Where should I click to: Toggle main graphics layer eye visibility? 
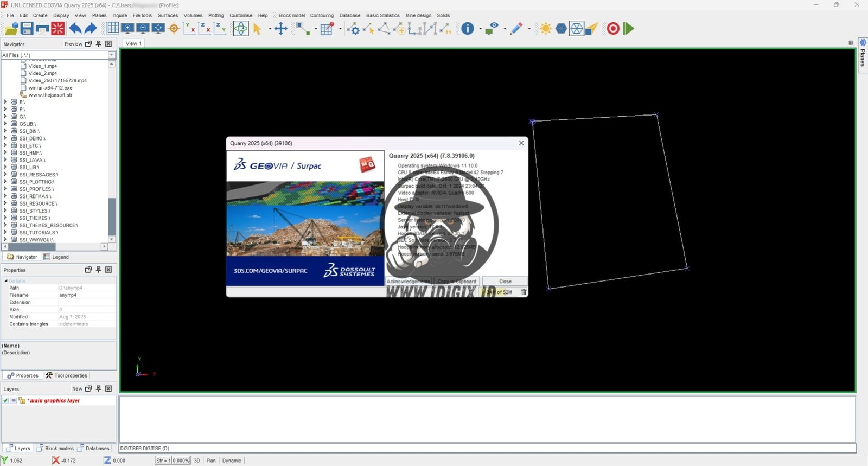click(14, 400)
